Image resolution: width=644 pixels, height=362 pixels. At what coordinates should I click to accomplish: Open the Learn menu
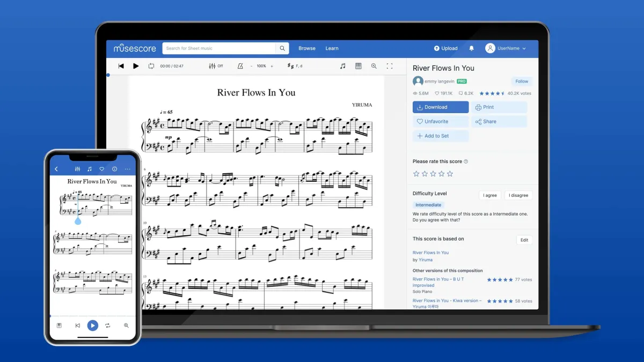[x=332, y=48]
